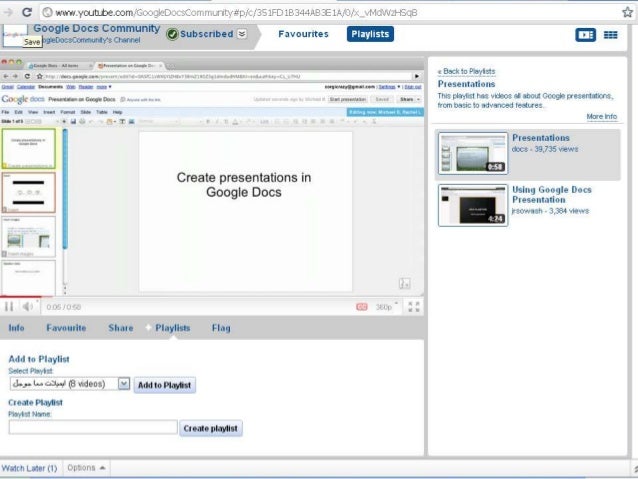The image size is (638, 479).
Task: Click the video progress bar
Action: pyautogui.click(x=212, y=296)
